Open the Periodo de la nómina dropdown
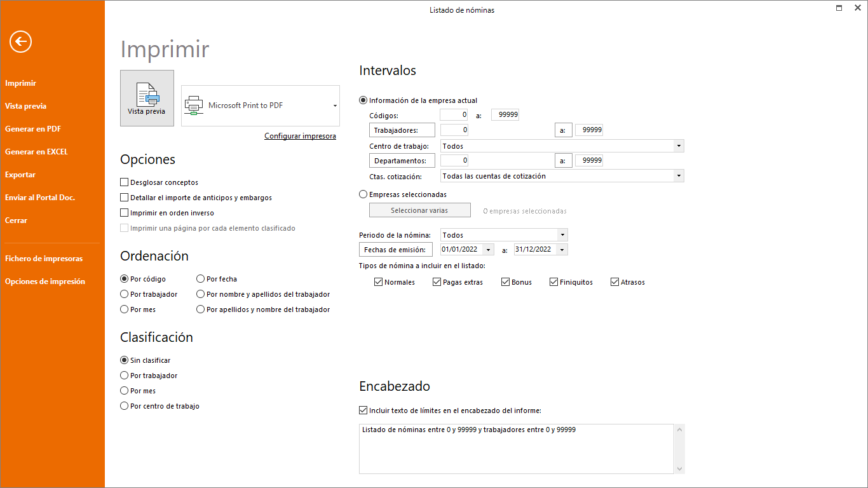Image resolution: width=868 pixels, height=488 pixels. [562, 235]
